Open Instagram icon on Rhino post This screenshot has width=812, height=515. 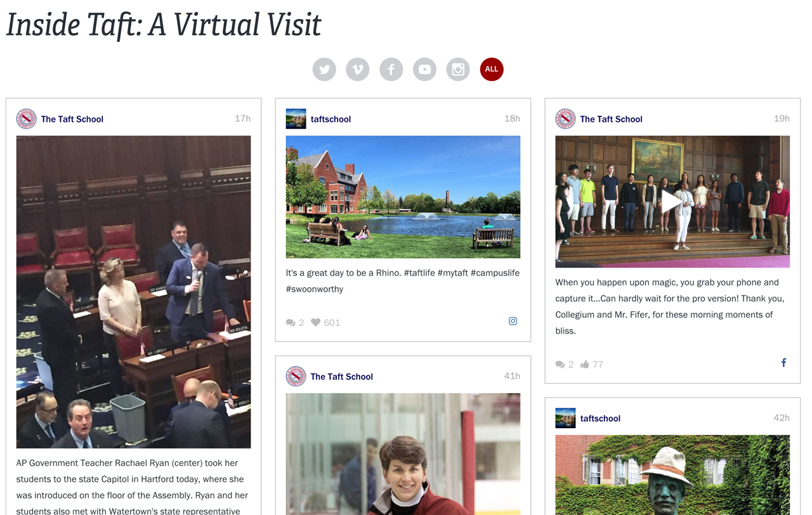[513, 321]
